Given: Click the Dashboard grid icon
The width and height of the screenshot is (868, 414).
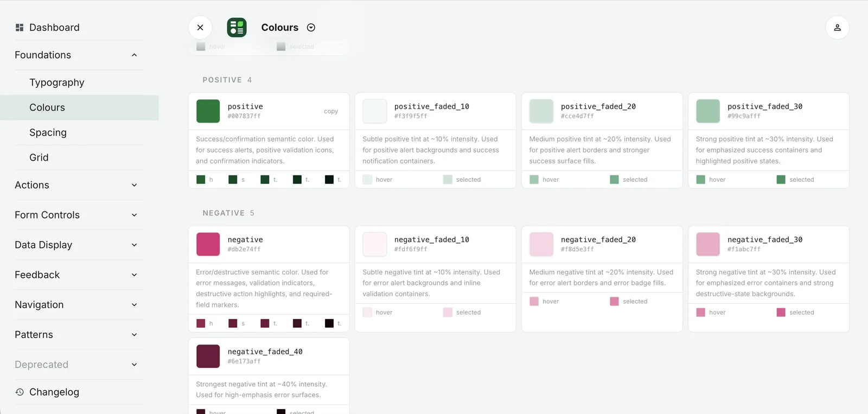Looking at the screenshot, I should [20, 27].
